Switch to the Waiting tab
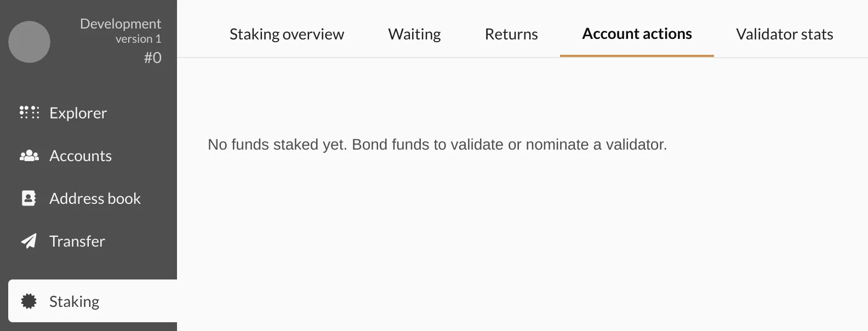 [x=414, y=34]
